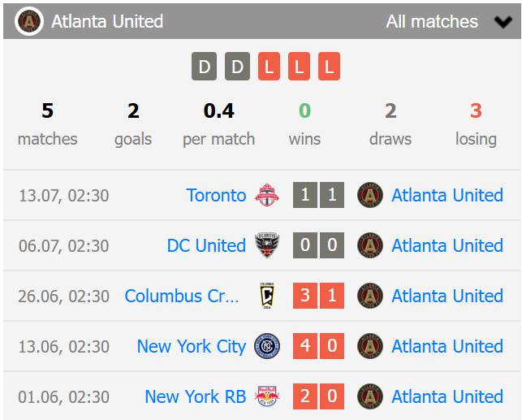This screenshot has height=420, width=522.
Task: Click the first D form badge
Action: [x=204, y=67]
